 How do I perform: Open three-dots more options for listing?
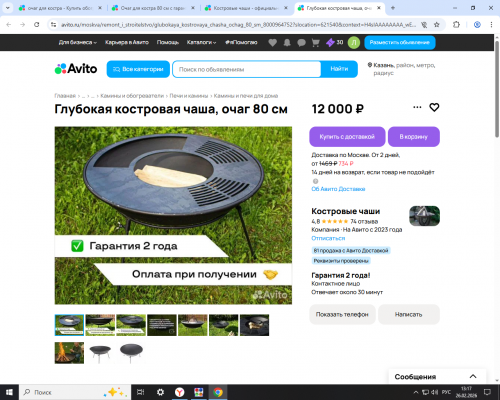tap(417, 107)
